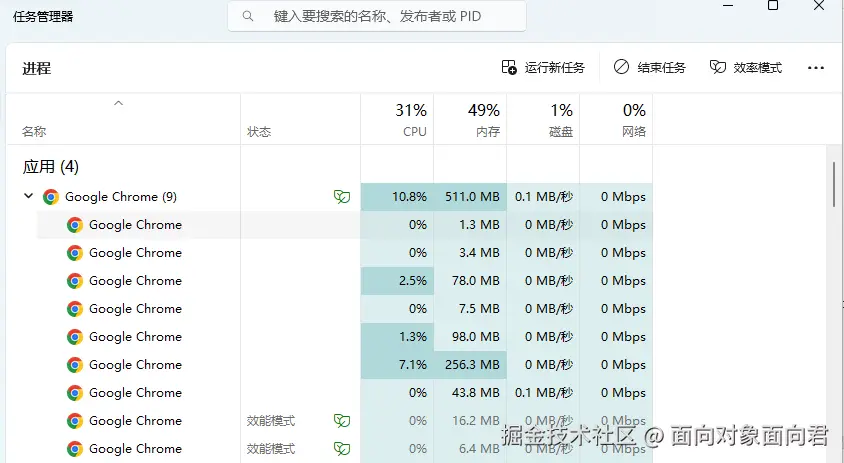Enable 效率模式 from the toolbar
This screenshot has height=463, width=844.
(x=745, y=67)
